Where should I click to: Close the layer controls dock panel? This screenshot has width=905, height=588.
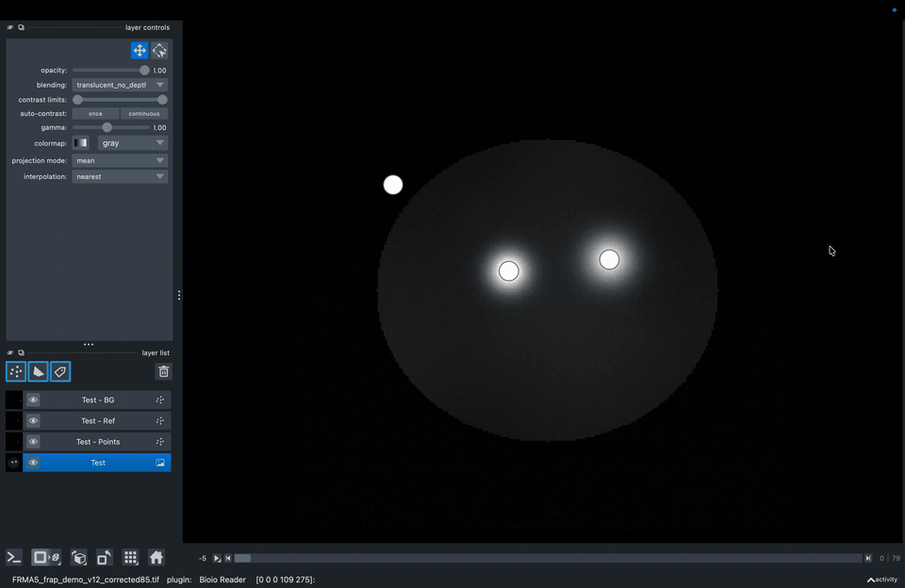9,27
